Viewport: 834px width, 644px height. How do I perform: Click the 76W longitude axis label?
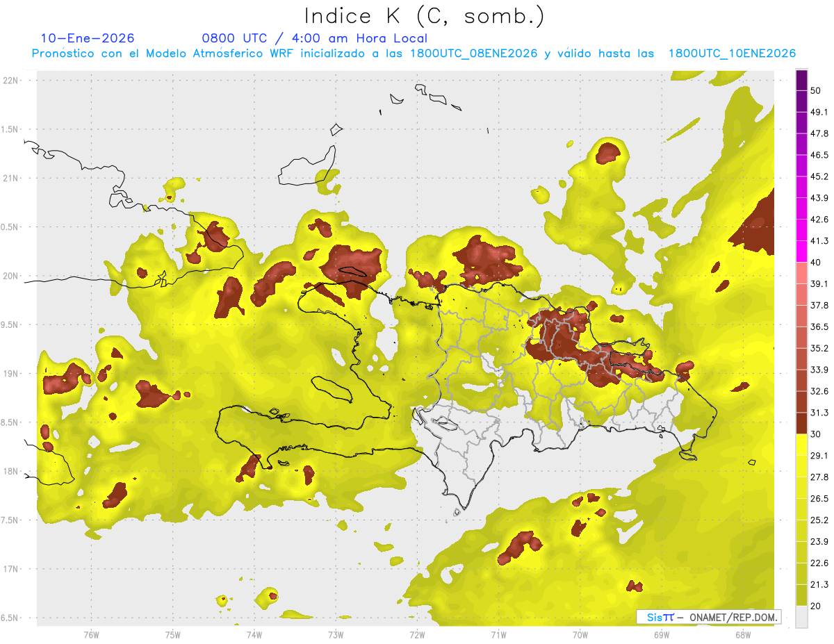pos(91,635)
